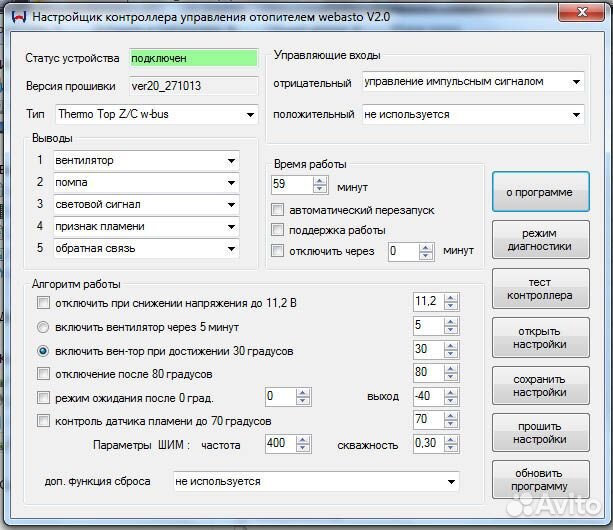613x530 pixels.
Task: Check 'отключение после 80 градусов'
Action: pos(43,374)
